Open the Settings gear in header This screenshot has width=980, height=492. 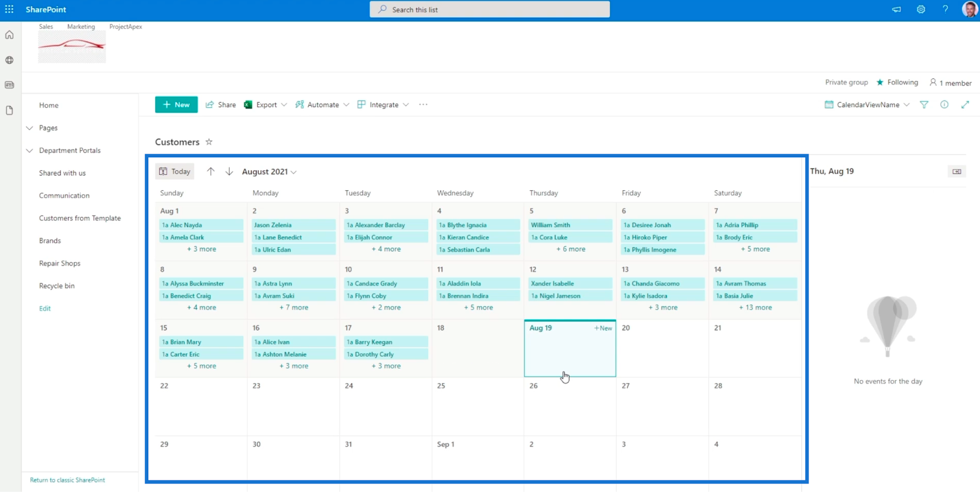[x=921, y=9]
